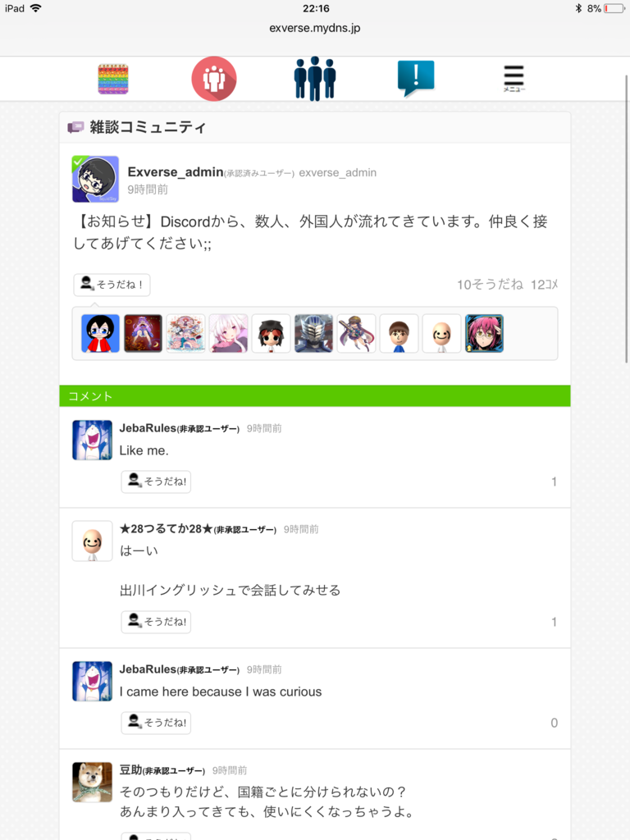Toggle そうだね! on 'I came here because' comment
Image resolution: width=630 pixels, height=840 pixels.
(156, 723)
